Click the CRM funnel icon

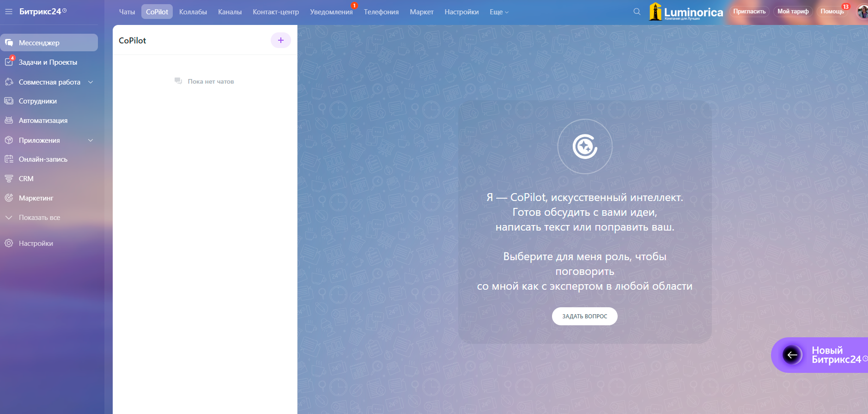pyautogui.click(x=9, y=178)
